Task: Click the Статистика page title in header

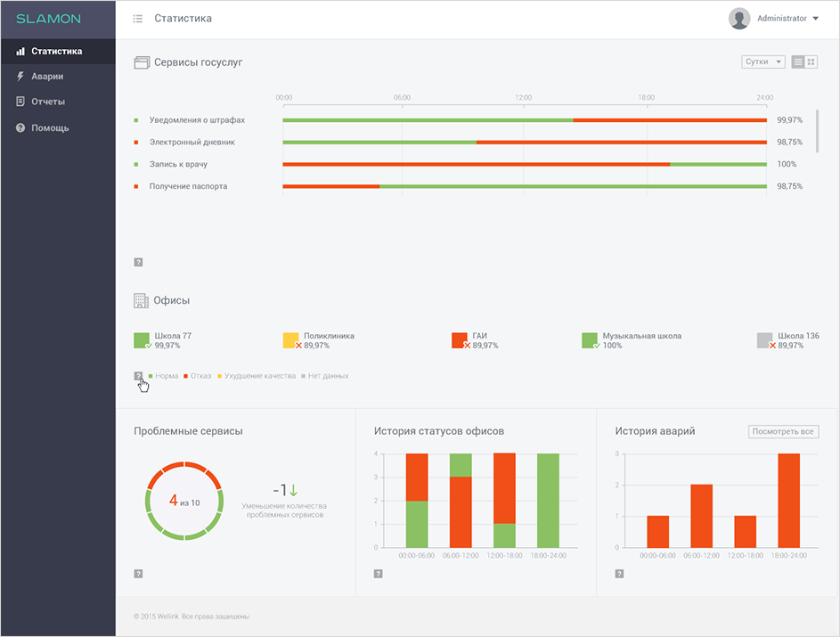Action: [x=183, y=19]
